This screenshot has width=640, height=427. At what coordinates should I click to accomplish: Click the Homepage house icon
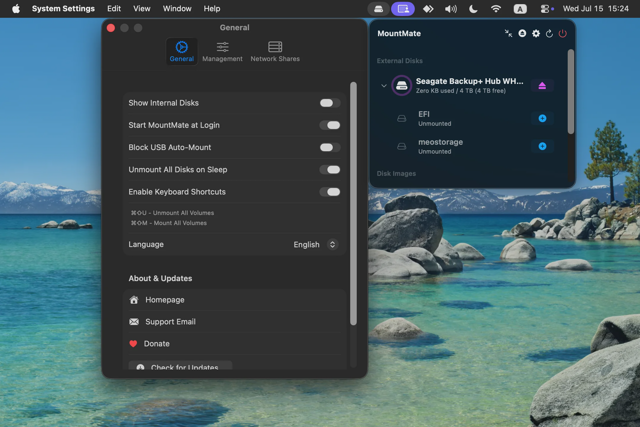click(x=134, y=300)
